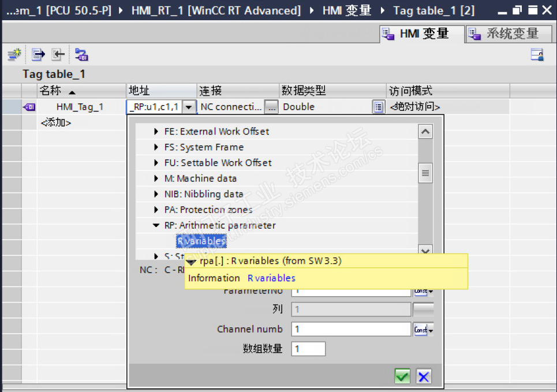Open the address dropdown arrow for _RP:u1,c1,1
The width and height of the screenshot is (557, 392).
[x=189, y=107]
